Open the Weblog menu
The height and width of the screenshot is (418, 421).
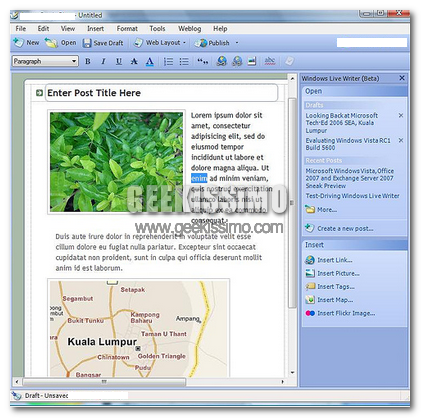pos(189,29)
